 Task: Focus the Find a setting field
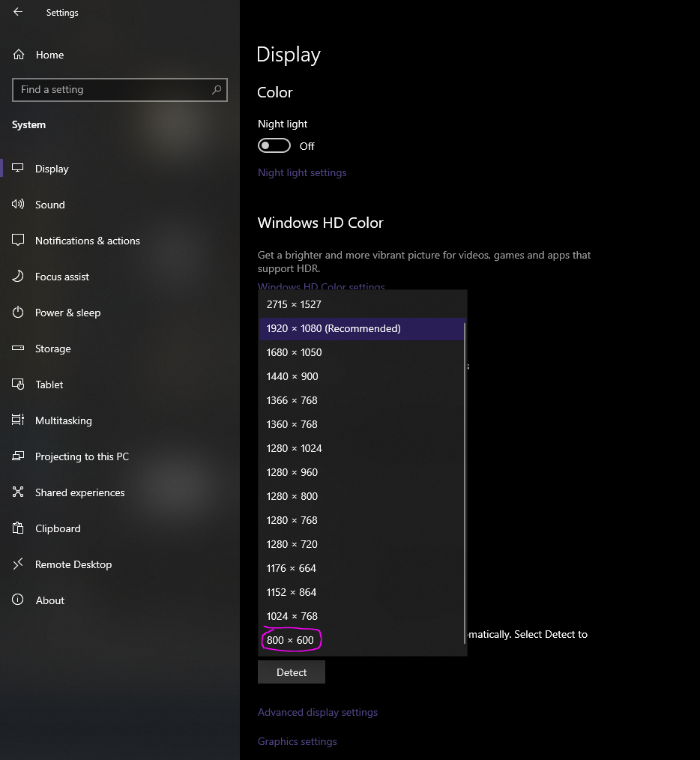[112, 89]
